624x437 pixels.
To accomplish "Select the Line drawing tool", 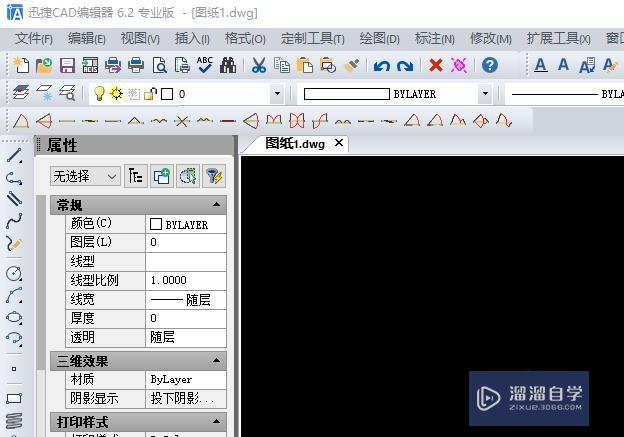I will [x=14, y=156].
